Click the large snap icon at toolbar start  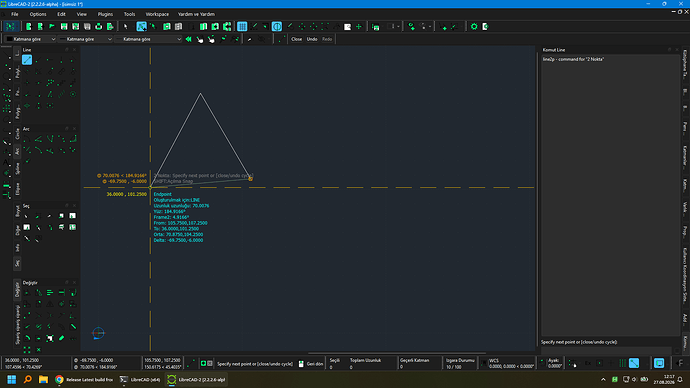click(x=11, y=26)
